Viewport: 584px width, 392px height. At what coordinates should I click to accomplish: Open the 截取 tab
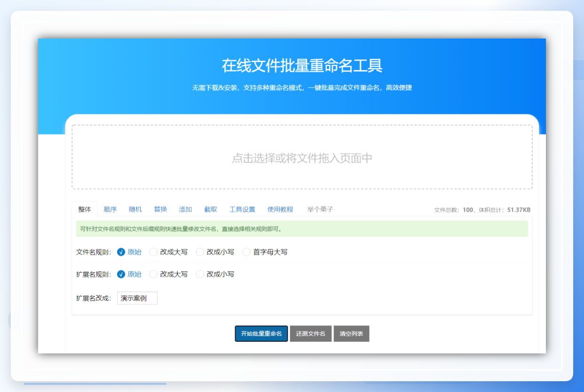[211, 209]
